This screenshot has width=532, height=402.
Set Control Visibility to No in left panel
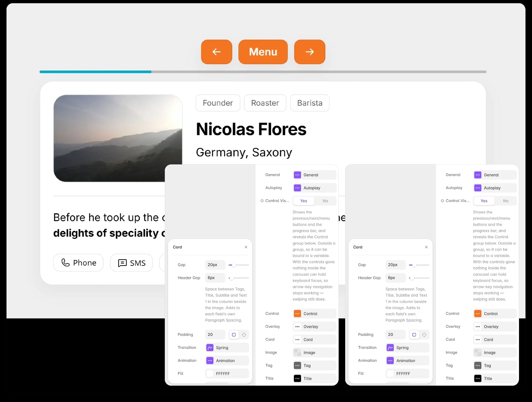(325, 201)
